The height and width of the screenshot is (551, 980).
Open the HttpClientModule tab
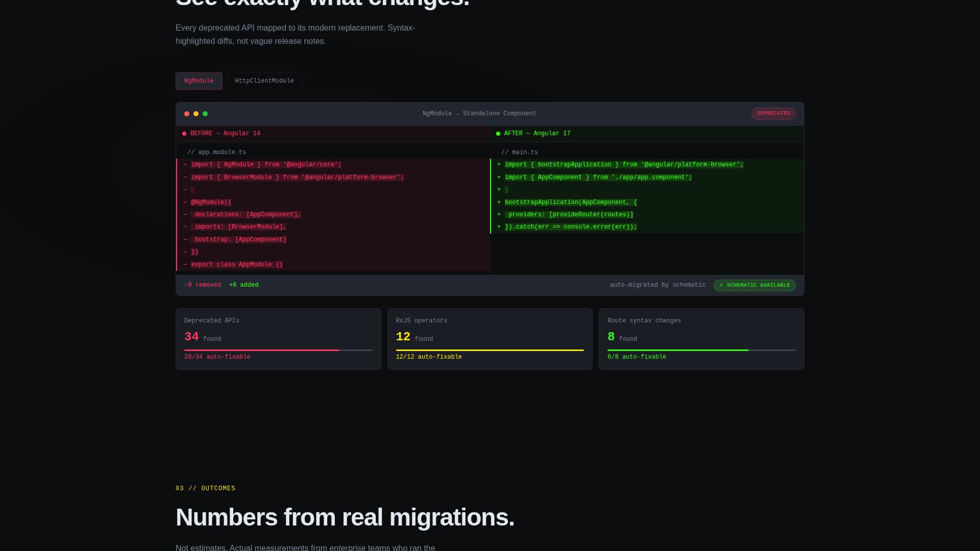[264, 81]
